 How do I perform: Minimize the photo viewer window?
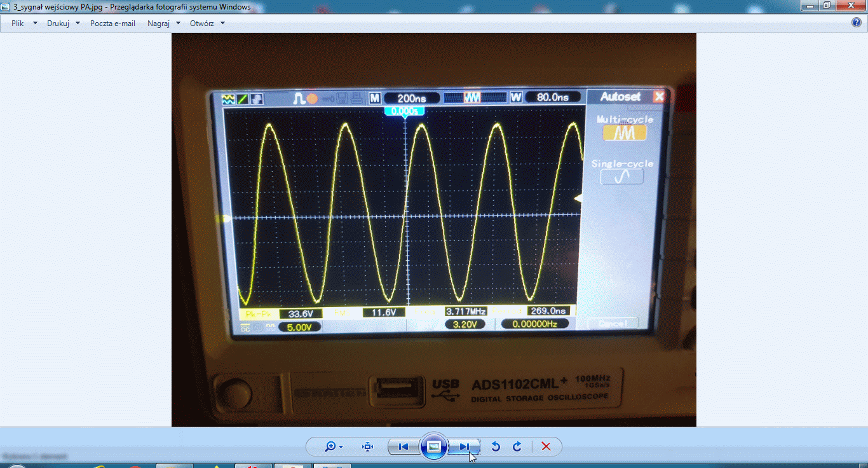[x=810, y=6]
